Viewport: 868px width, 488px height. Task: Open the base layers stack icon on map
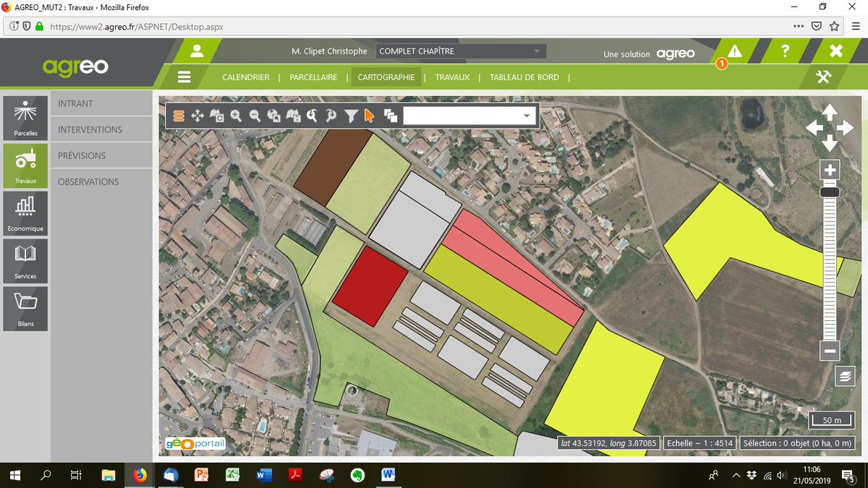(x=844, y=376)
